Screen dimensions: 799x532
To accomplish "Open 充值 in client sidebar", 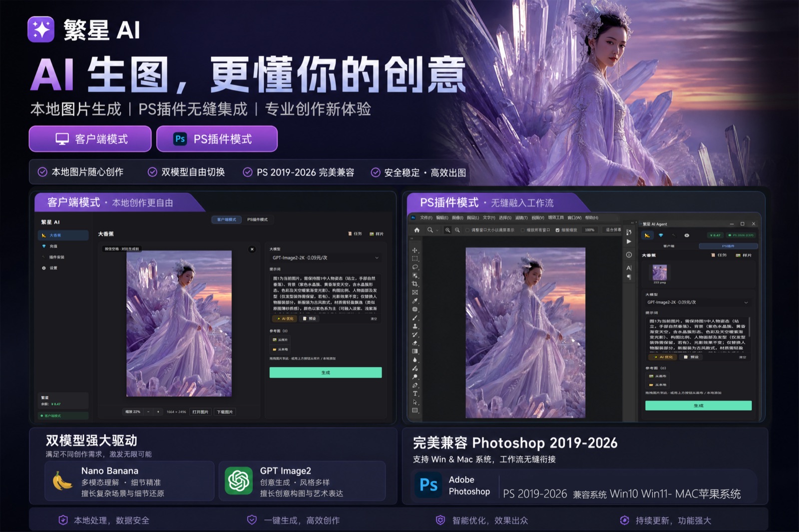I will [x=63, y=246].
